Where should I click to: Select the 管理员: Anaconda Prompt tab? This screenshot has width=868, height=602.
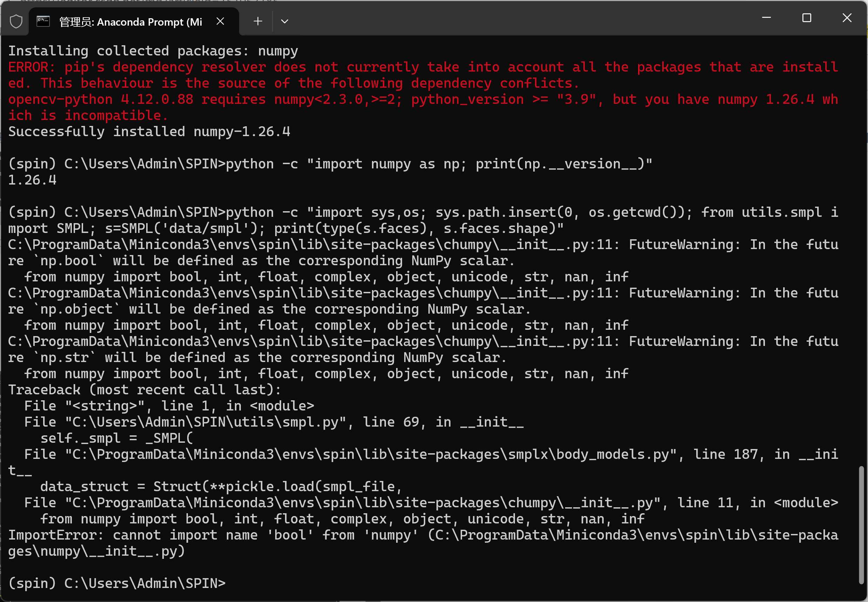130,22
